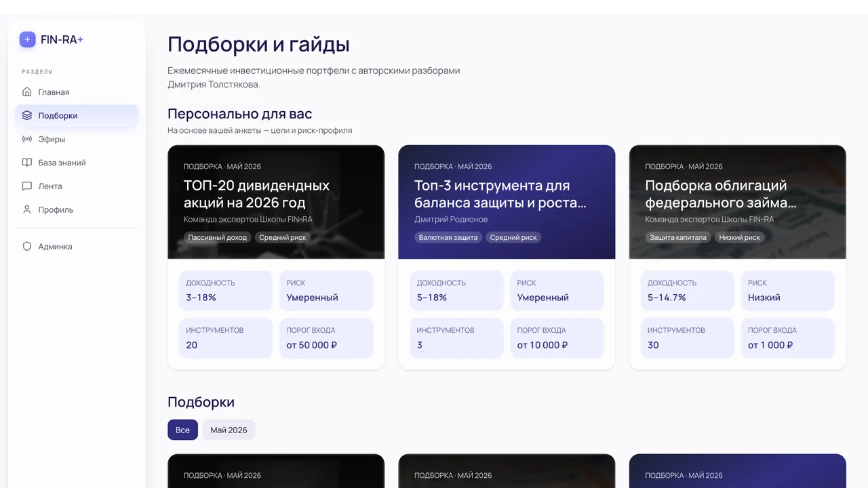Open the Лента section

[x=77, y=186]
